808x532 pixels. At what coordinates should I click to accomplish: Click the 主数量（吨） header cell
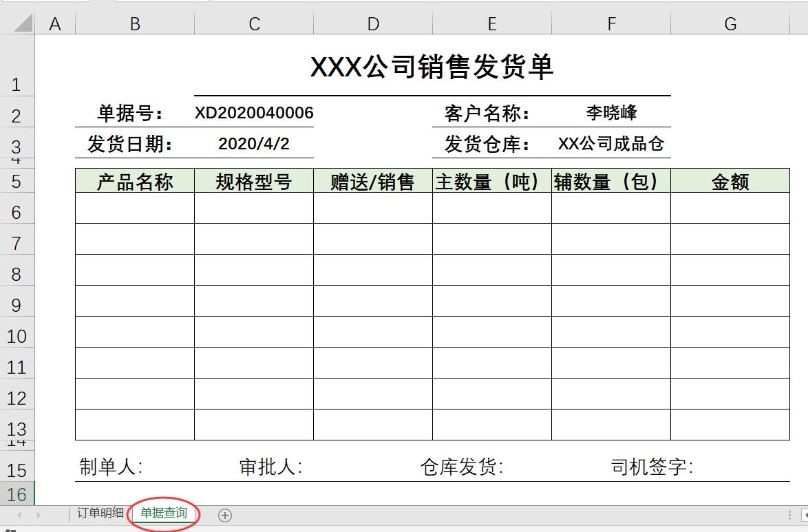coord(492,180)
